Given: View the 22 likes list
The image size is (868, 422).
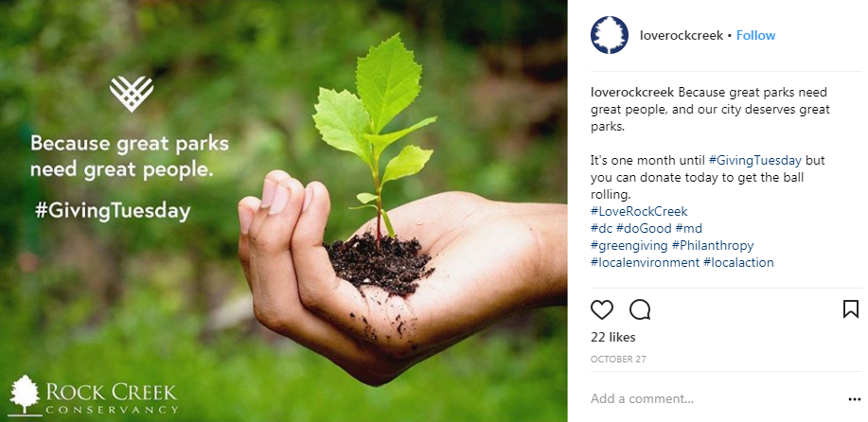Looking at the screenshot, I should point(612,338).
